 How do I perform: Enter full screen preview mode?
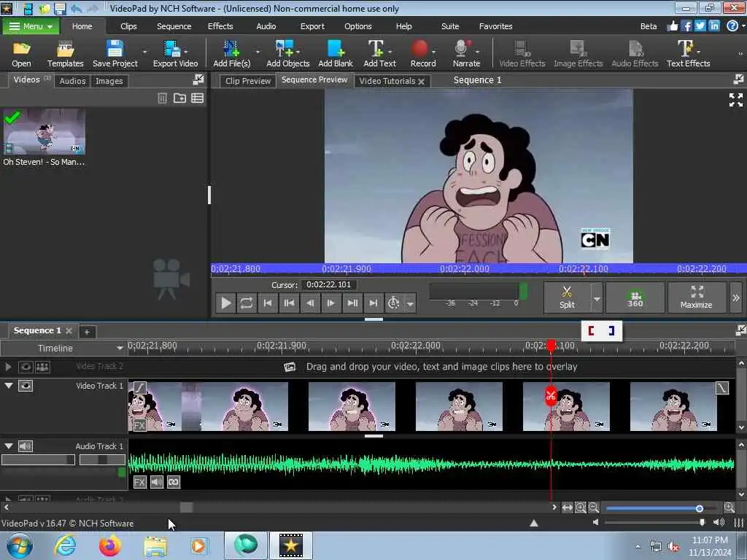click(x=735, y=99)
